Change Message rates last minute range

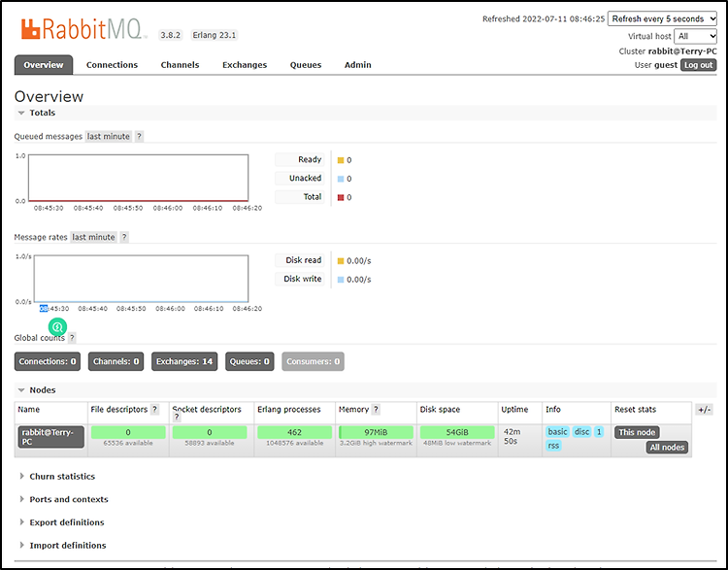click(93, 237)
